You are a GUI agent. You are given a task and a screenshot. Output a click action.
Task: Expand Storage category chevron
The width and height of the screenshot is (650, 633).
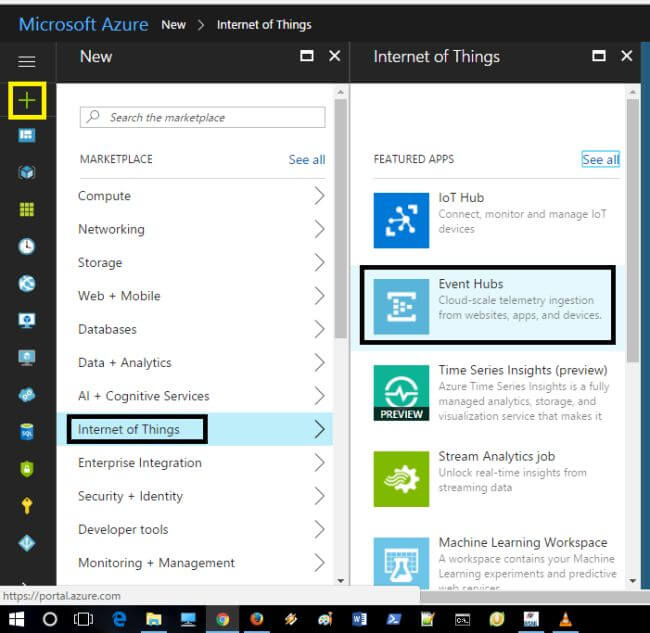click(319, 262)
